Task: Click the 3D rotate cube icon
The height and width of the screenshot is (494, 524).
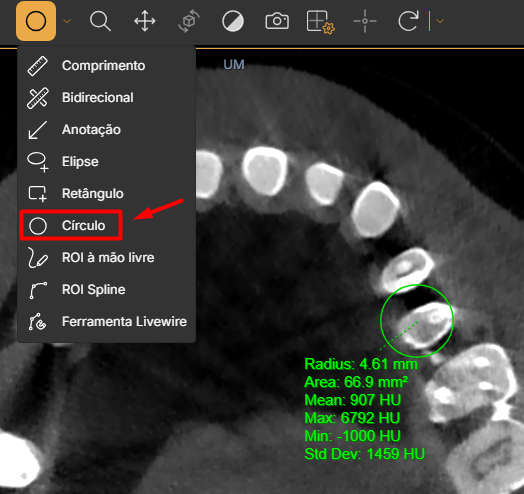Action: [189, 21]
